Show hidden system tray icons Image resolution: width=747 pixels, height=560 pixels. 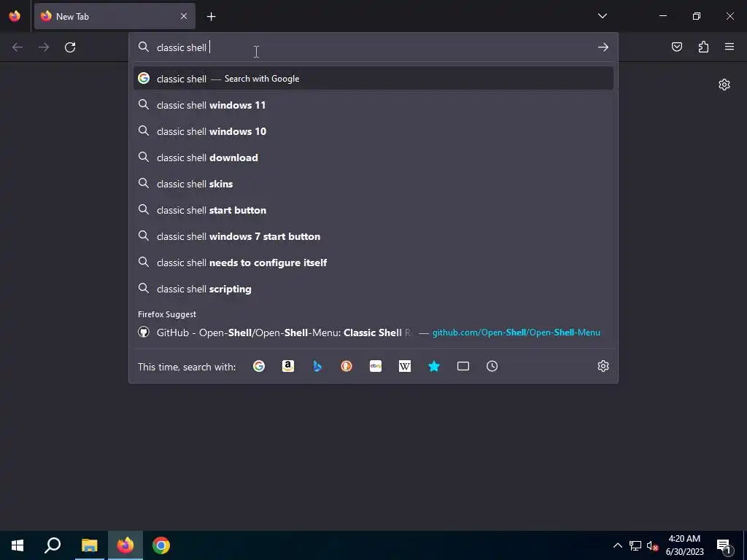coord(617,545)
